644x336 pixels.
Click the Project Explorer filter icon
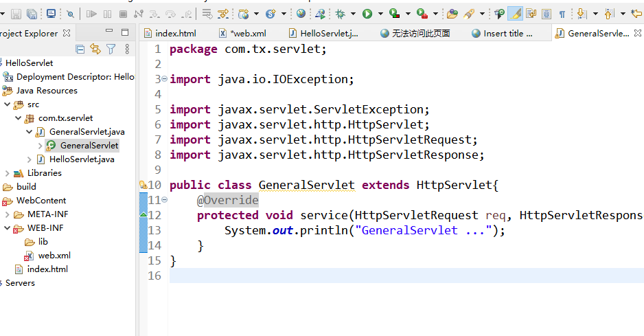point(111,49)
